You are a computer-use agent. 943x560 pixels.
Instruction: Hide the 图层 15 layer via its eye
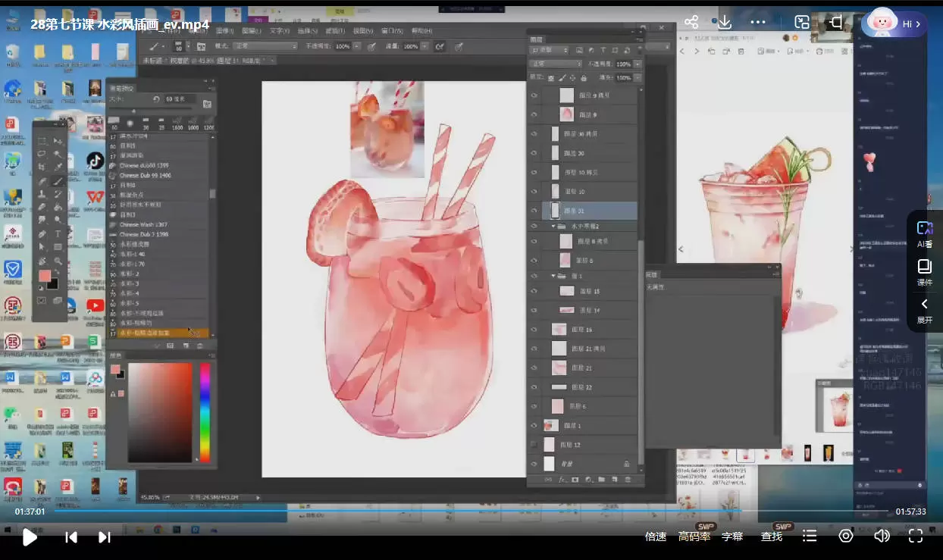click(x=534, y=291)
